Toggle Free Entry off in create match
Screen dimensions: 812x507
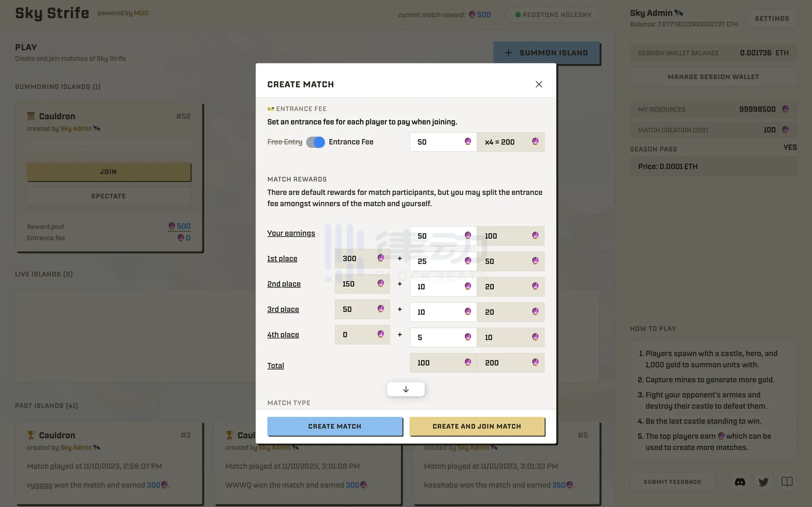[315, 142]
